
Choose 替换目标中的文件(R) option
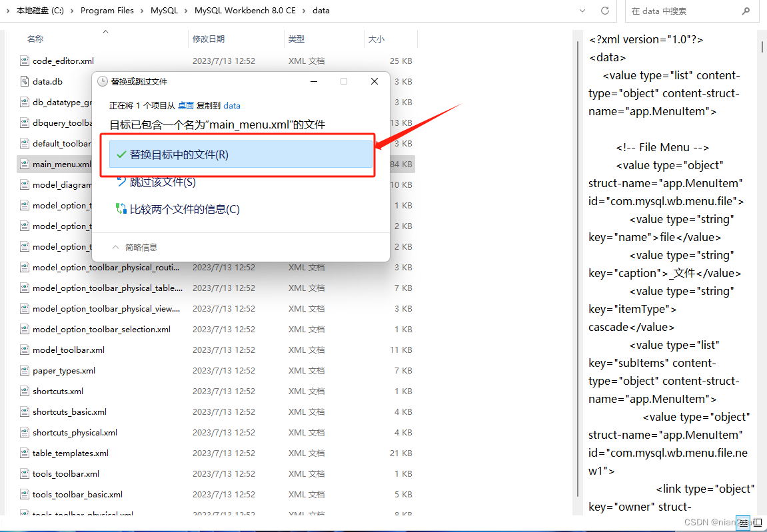241,154
